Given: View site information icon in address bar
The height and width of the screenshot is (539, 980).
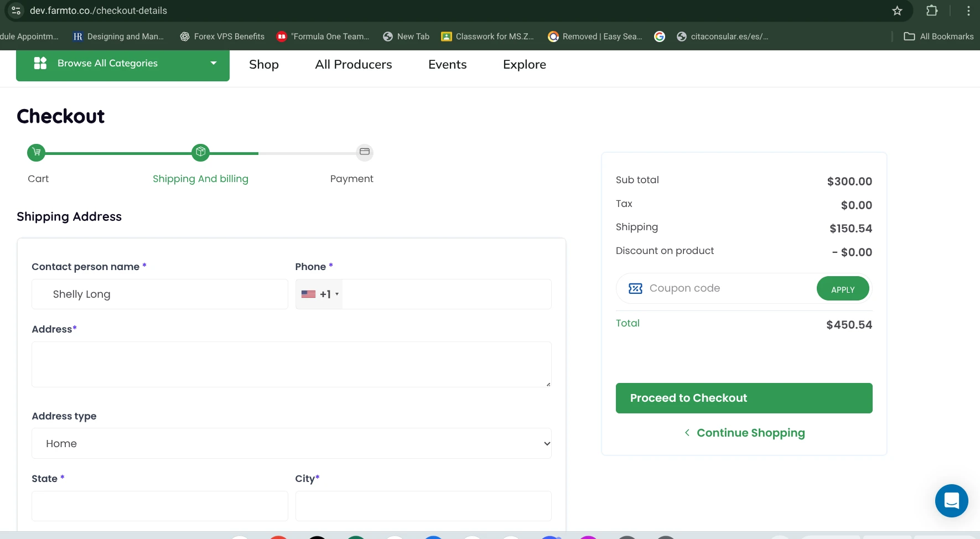Looking at the screenshot, I should point(16,11).
